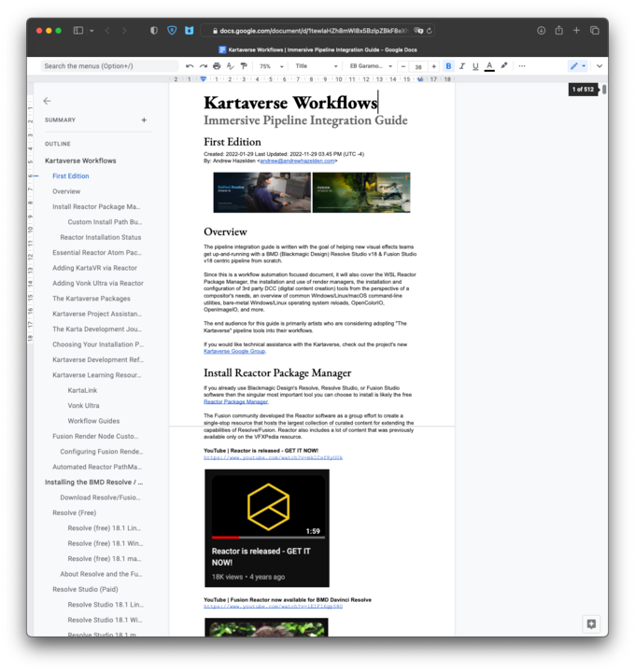635x672 pixels.
Task: Go forward with the Safari forward arrow
Action: point(124,31)
